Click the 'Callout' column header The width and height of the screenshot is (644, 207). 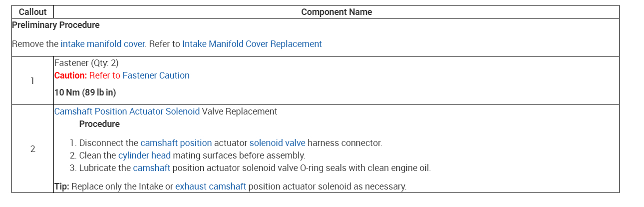point(32,12)
